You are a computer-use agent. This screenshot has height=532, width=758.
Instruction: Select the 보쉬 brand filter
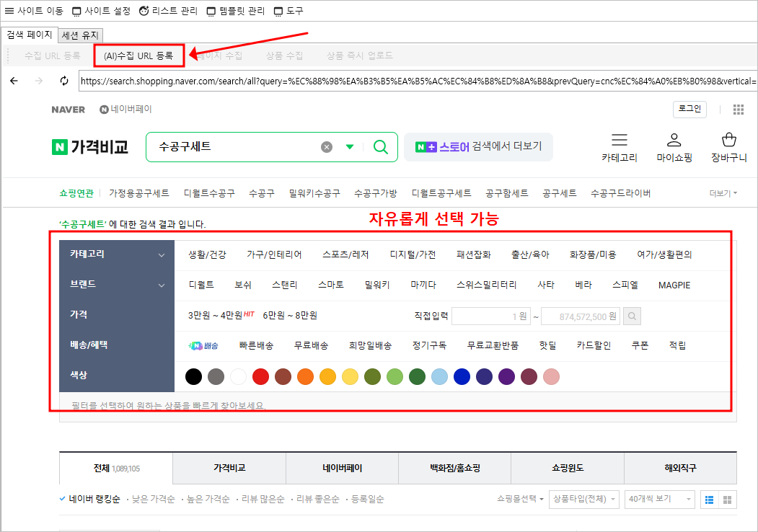(x=242, y=285)
